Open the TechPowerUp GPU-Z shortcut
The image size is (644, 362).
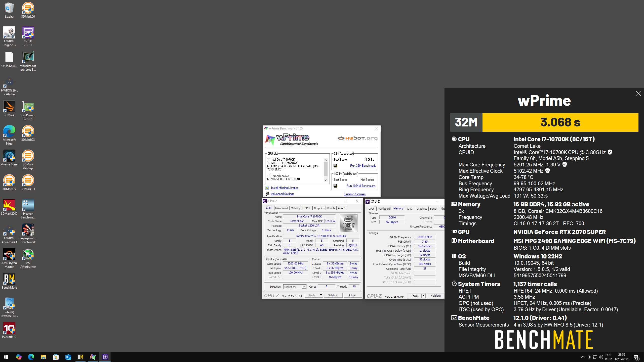[x=28, y=110]
